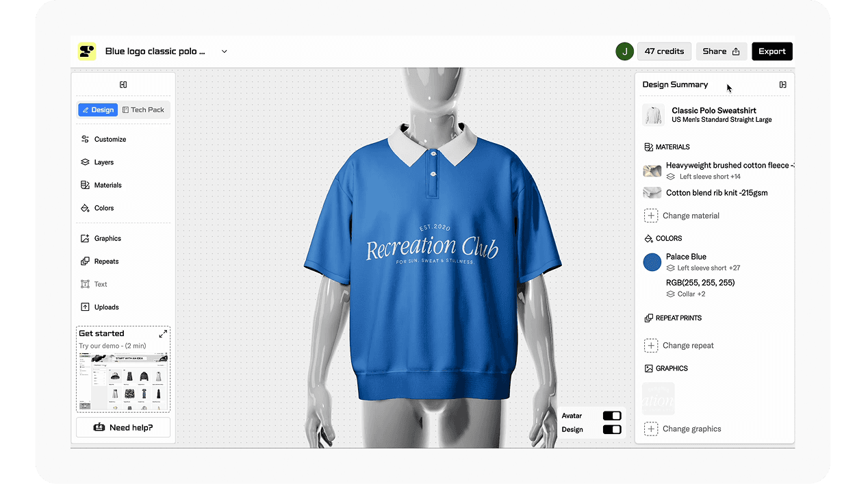This screenshot has height=484, width=868.
Task: Expand the Collar +2 entry under RGB color
Action: pos(690,294)
